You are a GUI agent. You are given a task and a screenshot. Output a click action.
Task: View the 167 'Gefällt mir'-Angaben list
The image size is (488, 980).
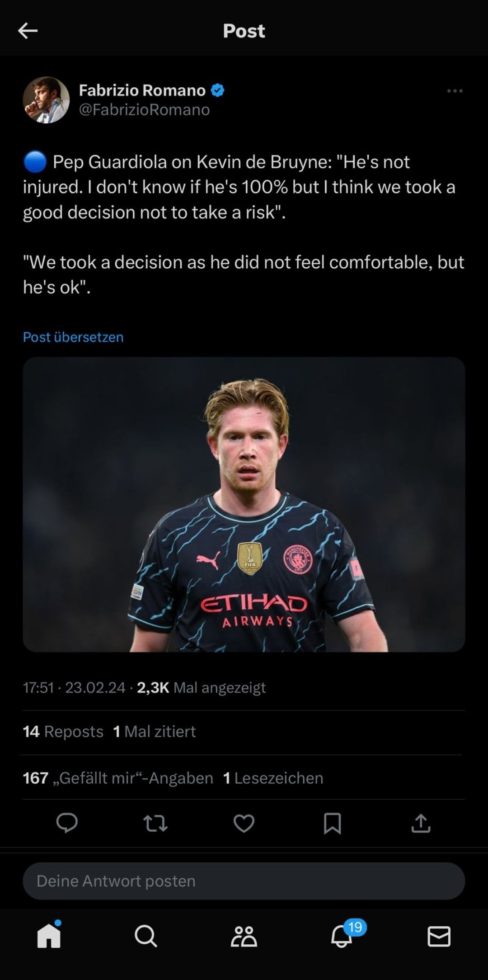click(118, 778)
